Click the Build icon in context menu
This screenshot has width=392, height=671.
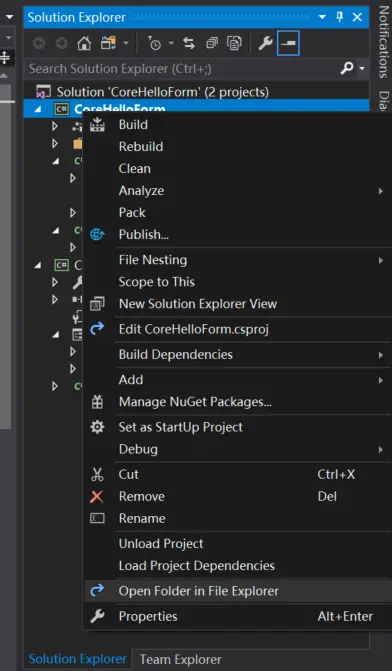(x=98, y=125)
